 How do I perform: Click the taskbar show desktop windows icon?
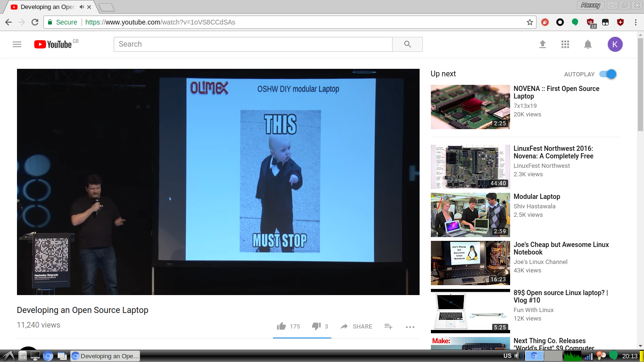click(62, 356)
